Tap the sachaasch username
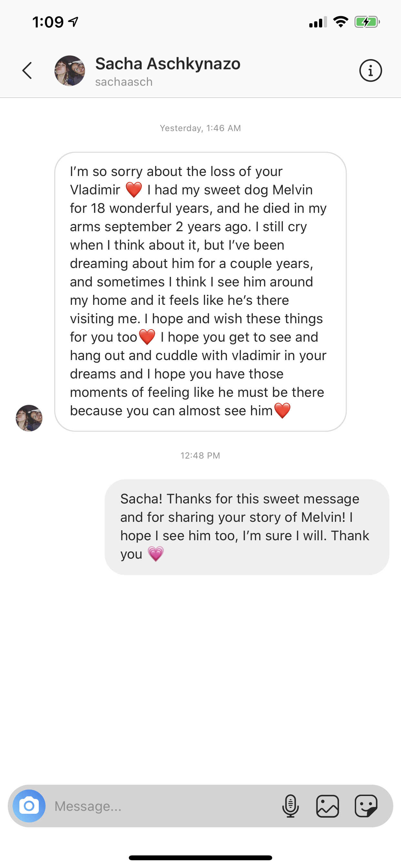The width and height of the screenshot is (401, 868). pos(124,82)
